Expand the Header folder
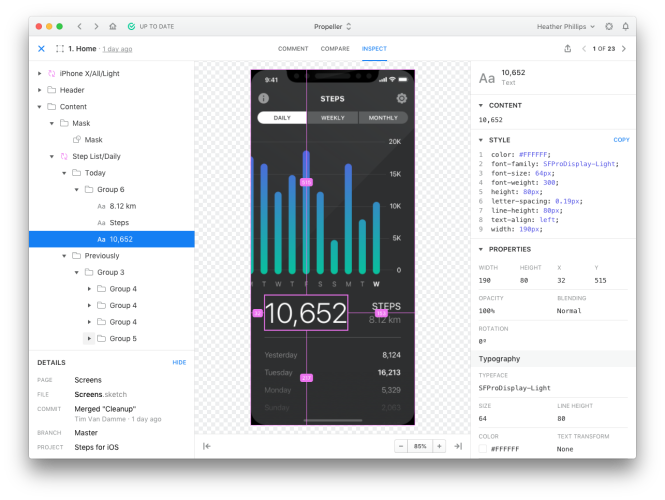Screen dimensions: 665x500 [x=39, y=90]
